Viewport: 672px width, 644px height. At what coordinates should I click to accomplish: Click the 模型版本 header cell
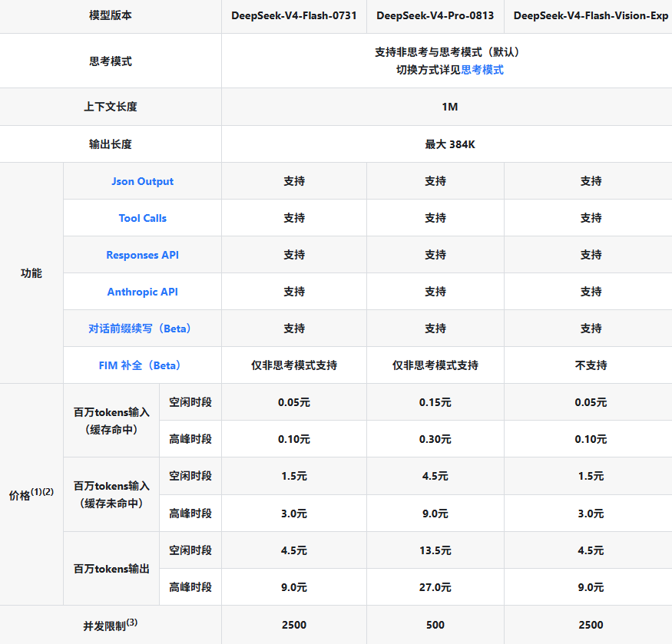[x=110, y=16]
